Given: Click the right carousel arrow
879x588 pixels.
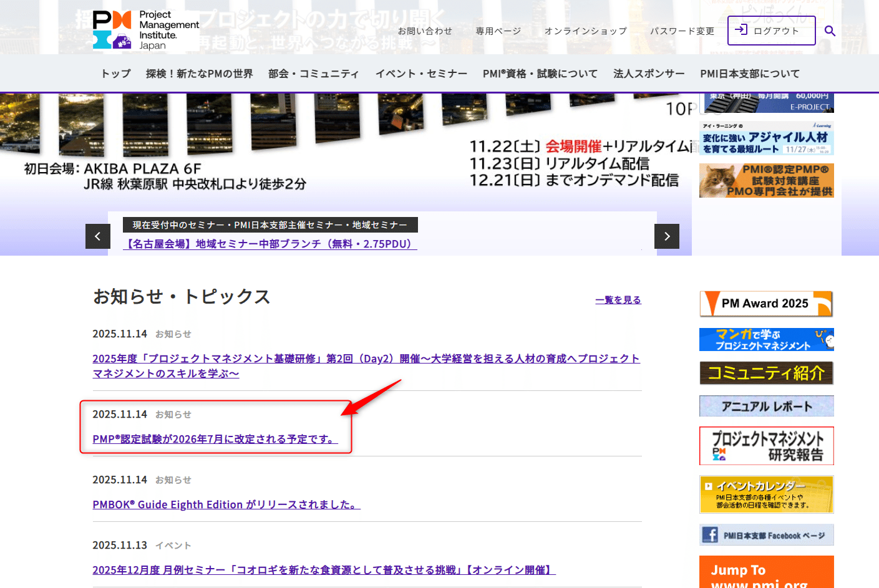Looking at the screenshot, I should pos(667,236).
